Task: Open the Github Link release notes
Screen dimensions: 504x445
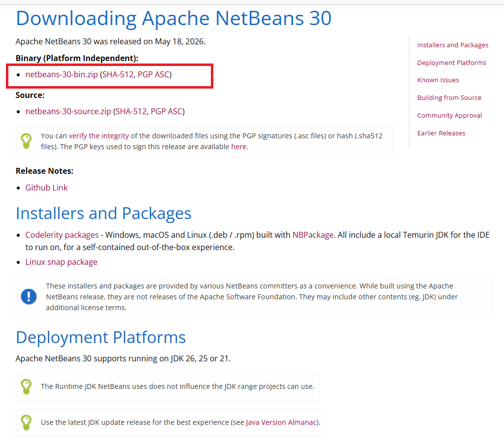Action: point(47,188)
